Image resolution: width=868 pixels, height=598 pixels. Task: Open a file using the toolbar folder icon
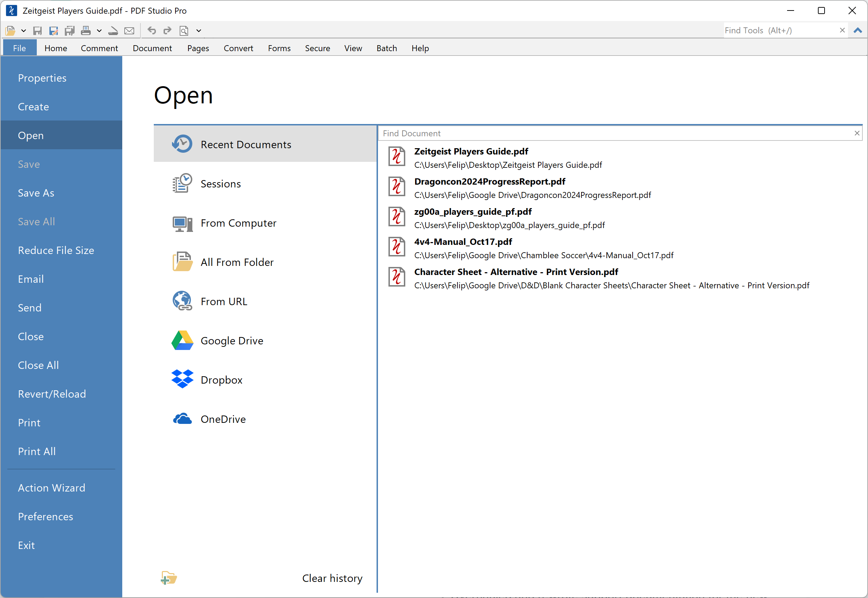[x=10, y=30]
